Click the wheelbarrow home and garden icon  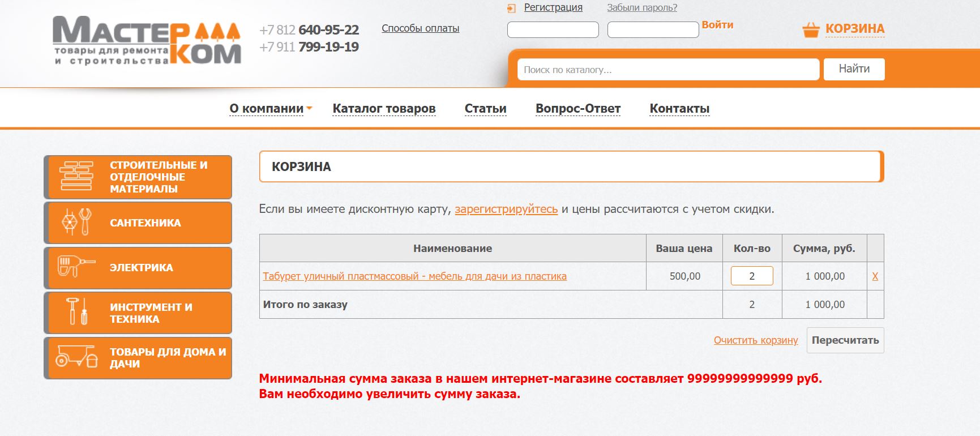pos(76,357)
